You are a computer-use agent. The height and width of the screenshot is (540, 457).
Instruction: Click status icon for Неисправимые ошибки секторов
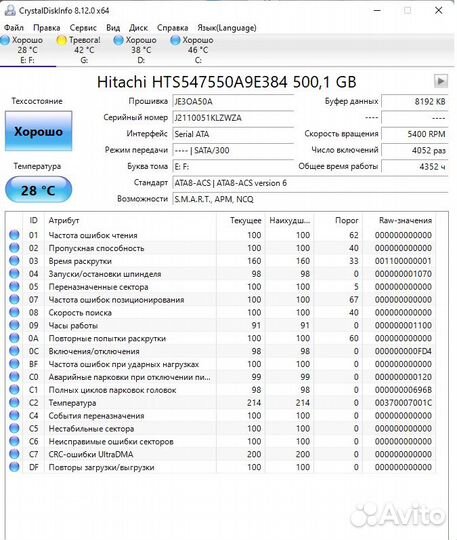pyautogui.click(x=14, y=441)
